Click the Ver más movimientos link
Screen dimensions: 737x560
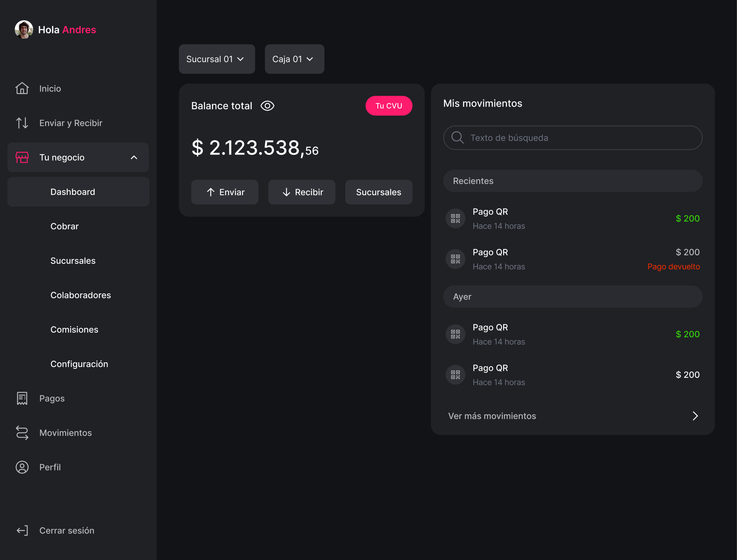[x=492, y=416]
